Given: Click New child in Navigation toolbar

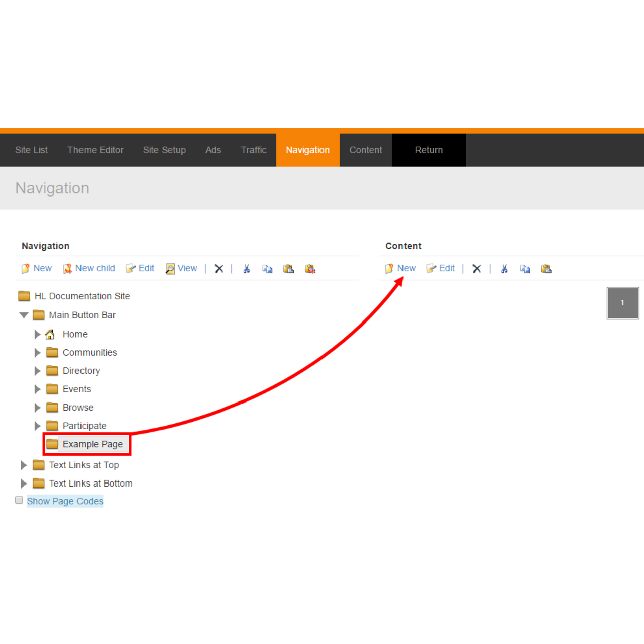Looking at the screenshot, I should click(x=89, y=268).
